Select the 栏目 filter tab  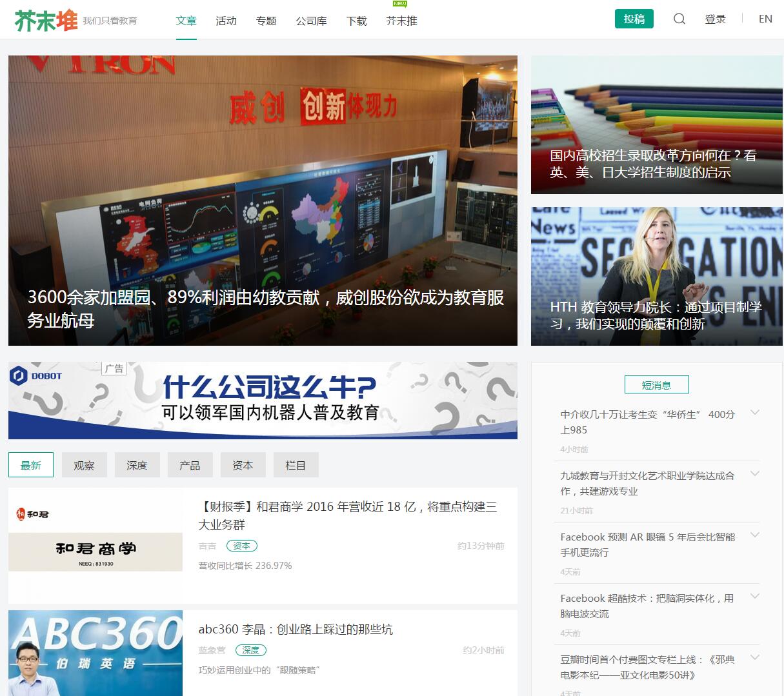click(x=296, y=465)
